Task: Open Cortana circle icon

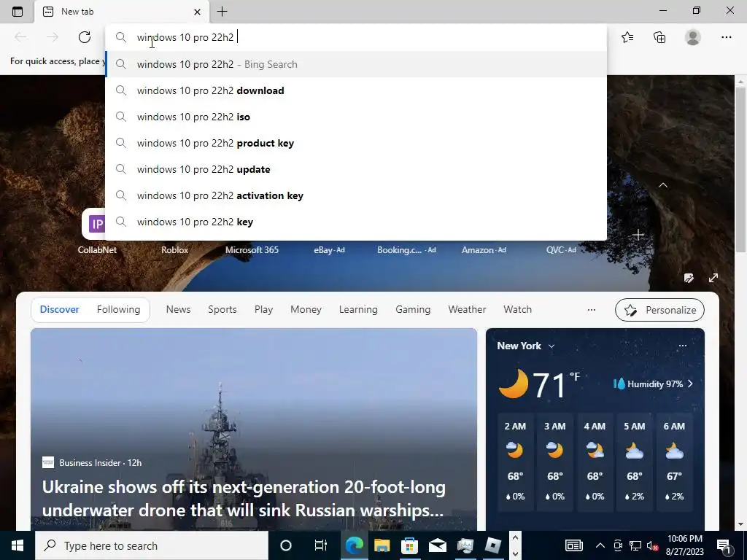Action: point(285,545)
